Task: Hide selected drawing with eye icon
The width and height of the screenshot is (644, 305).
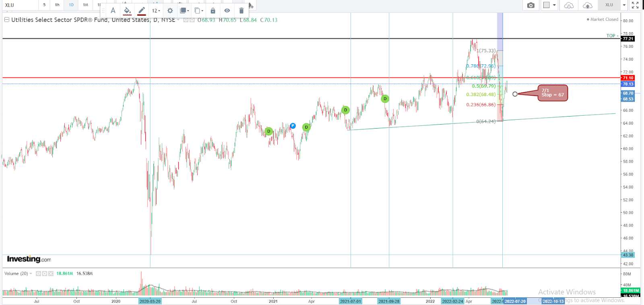Action: pos(227,11)
